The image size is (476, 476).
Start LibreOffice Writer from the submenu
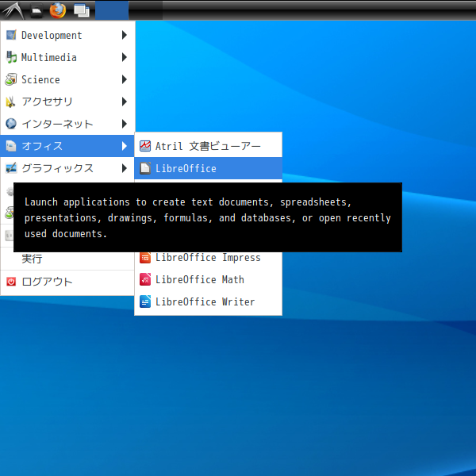[x=208, y=301]
